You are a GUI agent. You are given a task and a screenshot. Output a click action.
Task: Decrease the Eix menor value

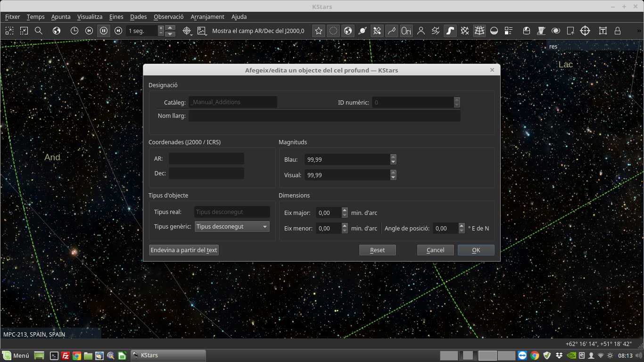pyautogui.click(x=345, y=231)
